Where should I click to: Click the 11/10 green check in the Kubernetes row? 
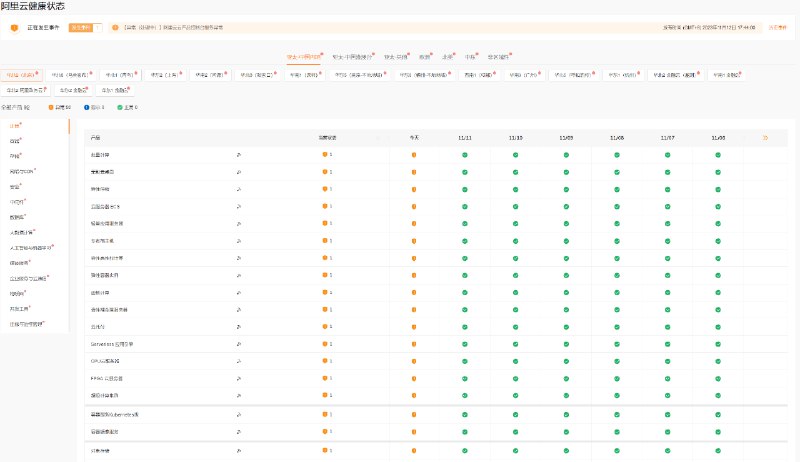(515, 415)
